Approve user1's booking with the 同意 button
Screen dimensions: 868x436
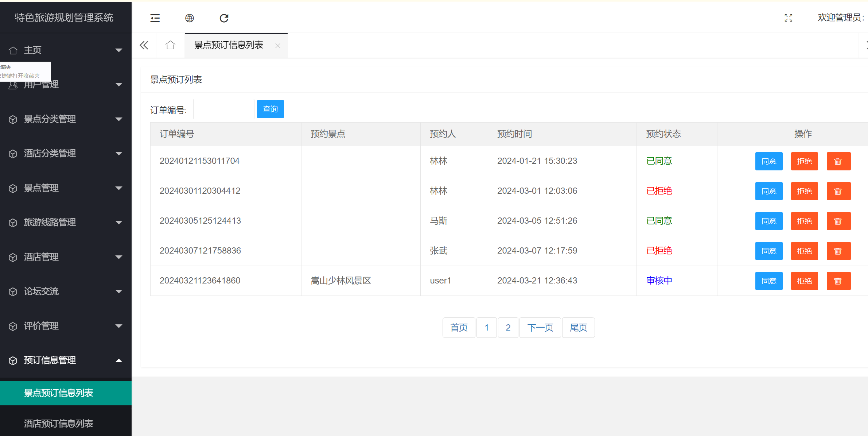click(x=769, y=281)
